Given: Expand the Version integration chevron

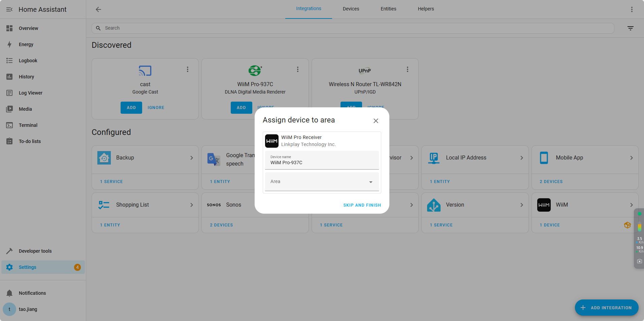Looking at the screenshot, I should [x=522, y=205].
